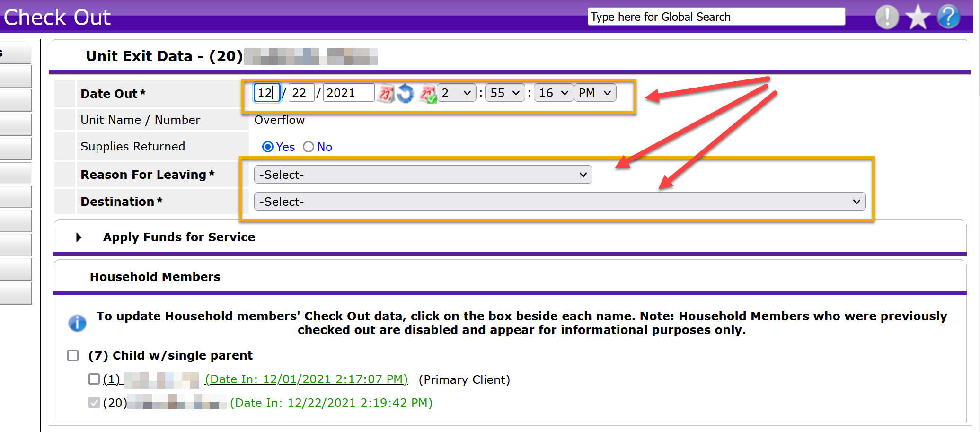Click the Date In 12/01/2021 link
980x432 pixels.
[x=306, y=379]
